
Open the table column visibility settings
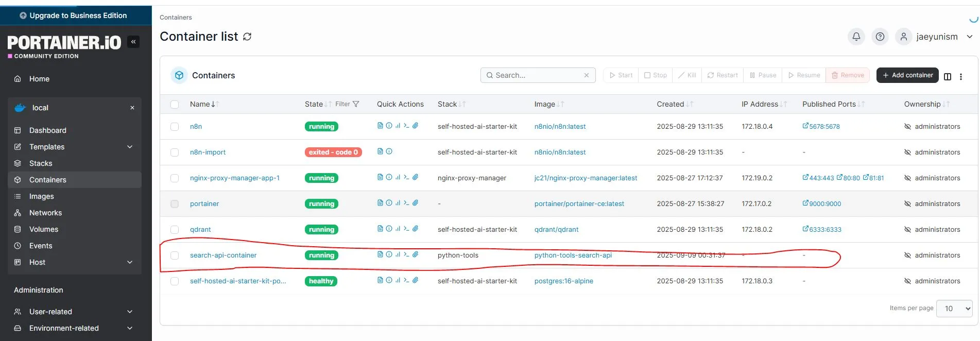(948, 76)
